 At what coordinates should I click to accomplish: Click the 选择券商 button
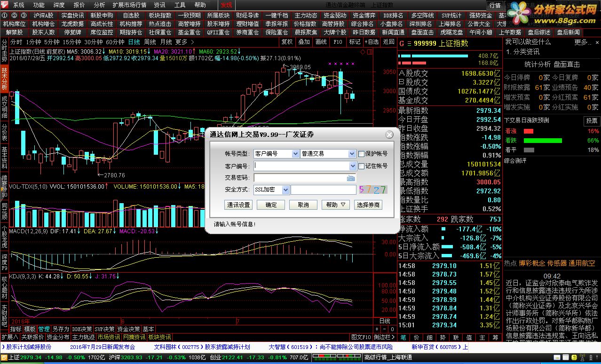coord(368,205)
